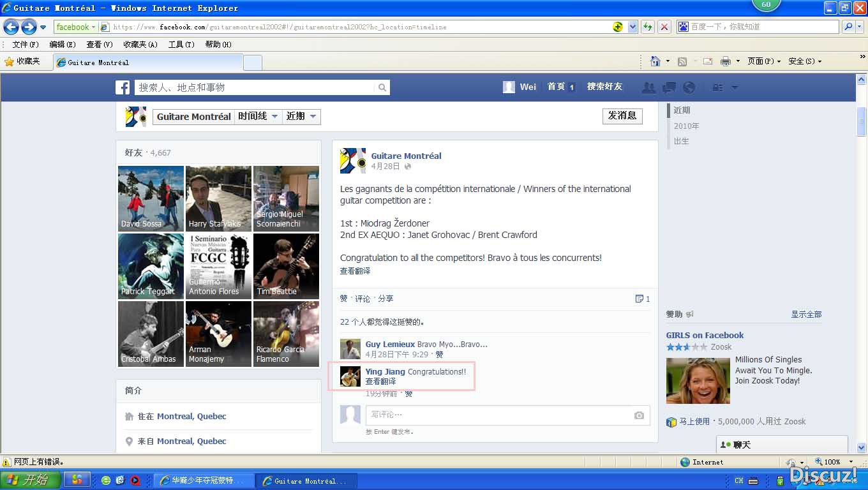Viewport: 868px width, 490px height.
Task: Open the 聊天 chat bar
Action: point(782,445)
